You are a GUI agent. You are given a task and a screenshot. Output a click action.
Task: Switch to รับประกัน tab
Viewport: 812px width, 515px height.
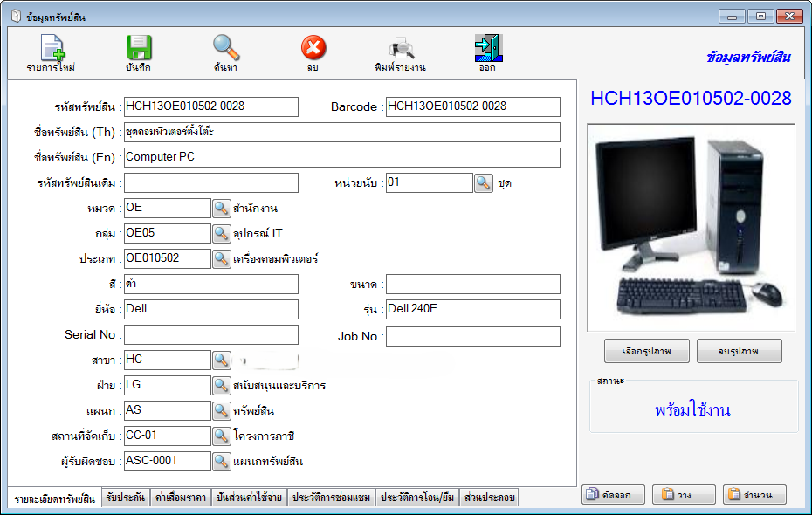pos(126,498)
